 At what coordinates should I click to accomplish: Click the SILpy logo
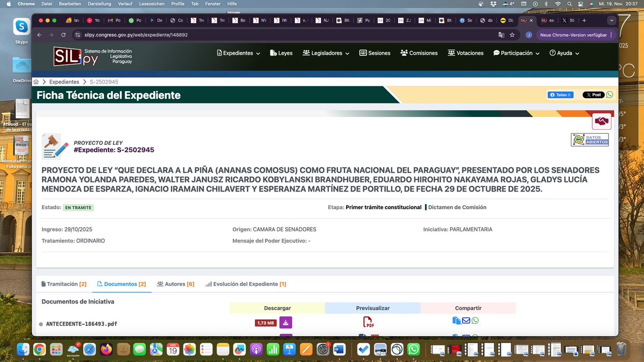tap(92, 56)
